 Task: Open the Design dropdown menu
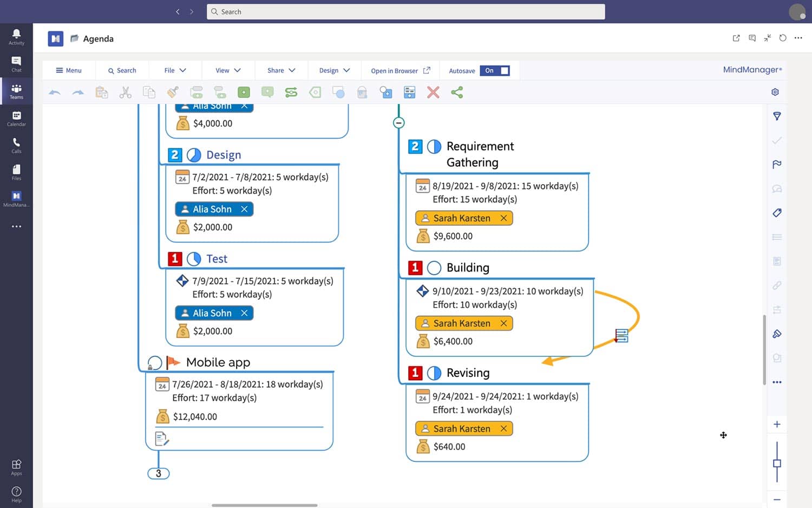(x=334, y=70)
